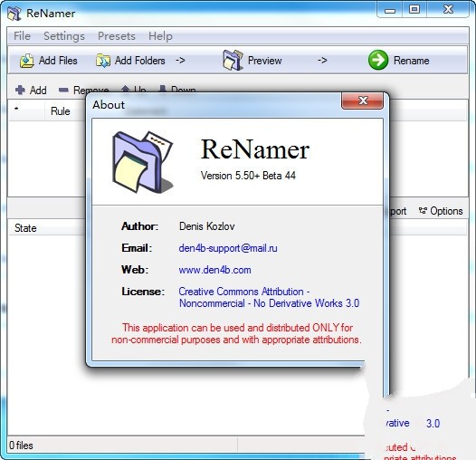Click the red non-commercial usage notice
The width and height of the screenshot is (476, 460).
pyautogui.click(x=236, y=333)
